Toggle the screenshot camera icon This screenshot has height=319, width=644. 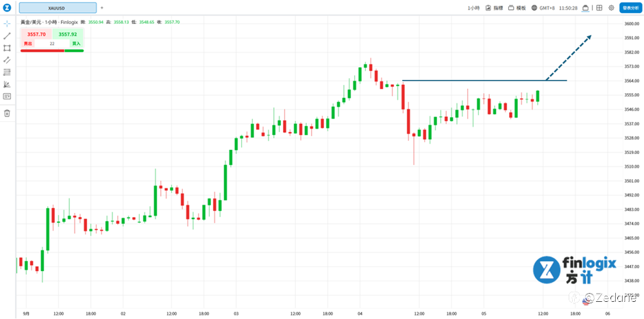[x=585, y=8]
